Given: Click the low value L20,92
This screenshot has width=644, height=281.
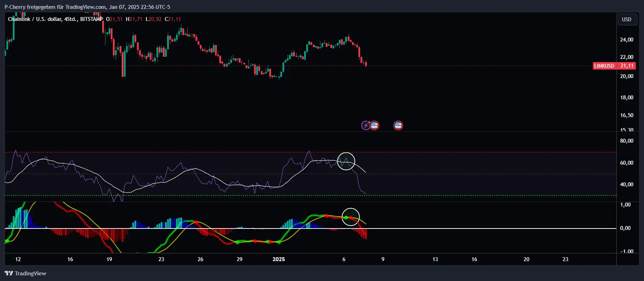Looking at the screenshot, I should pos(154,19).
